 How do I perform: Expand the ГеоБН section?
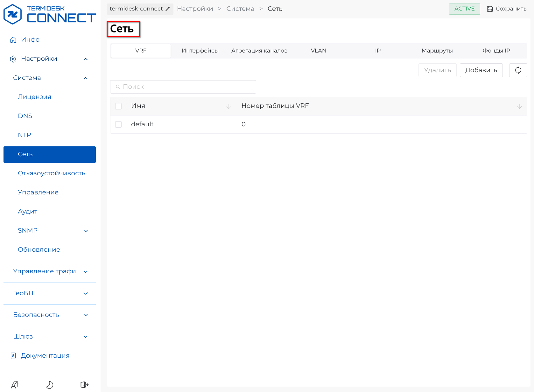click(x=85, y=293)
